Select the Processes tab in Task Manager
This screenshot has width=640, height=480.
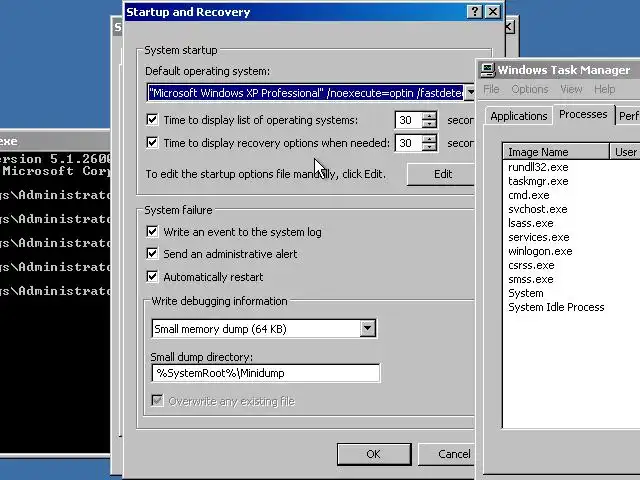coord(583,114)
